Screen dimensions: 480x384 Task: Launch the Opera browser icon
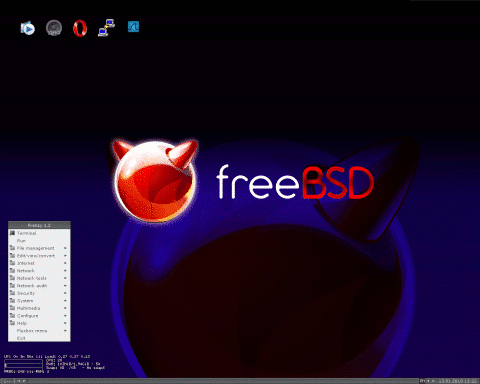(x=80, y=28)
